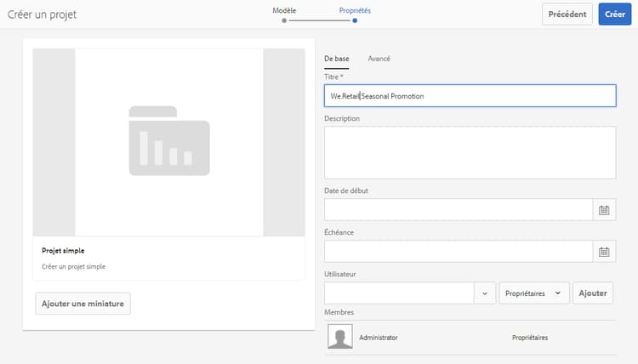Click the blue Créer button
The height and width of the screenshot is (364, 638).
(614, 14)
